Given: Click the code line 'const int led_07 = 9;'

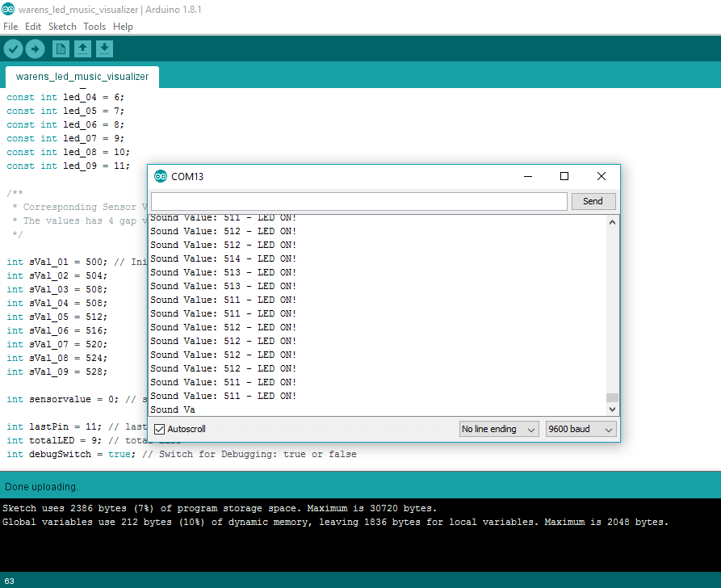Looking at the screenshot, I should point(65,138).
